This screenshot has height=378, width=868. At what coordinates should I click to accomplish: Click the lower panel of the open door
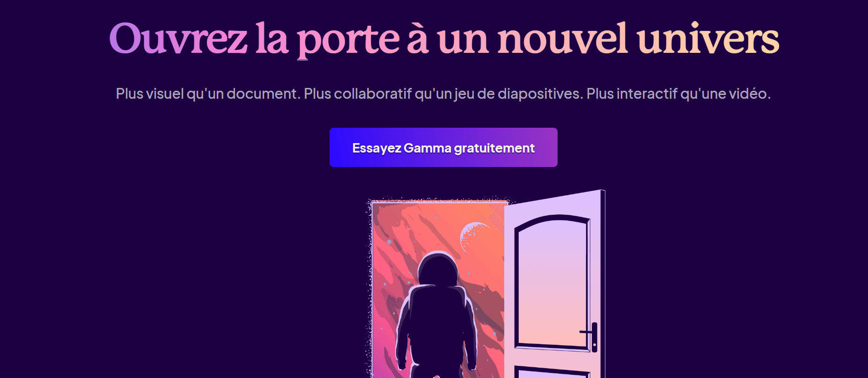tap(552, 372)
